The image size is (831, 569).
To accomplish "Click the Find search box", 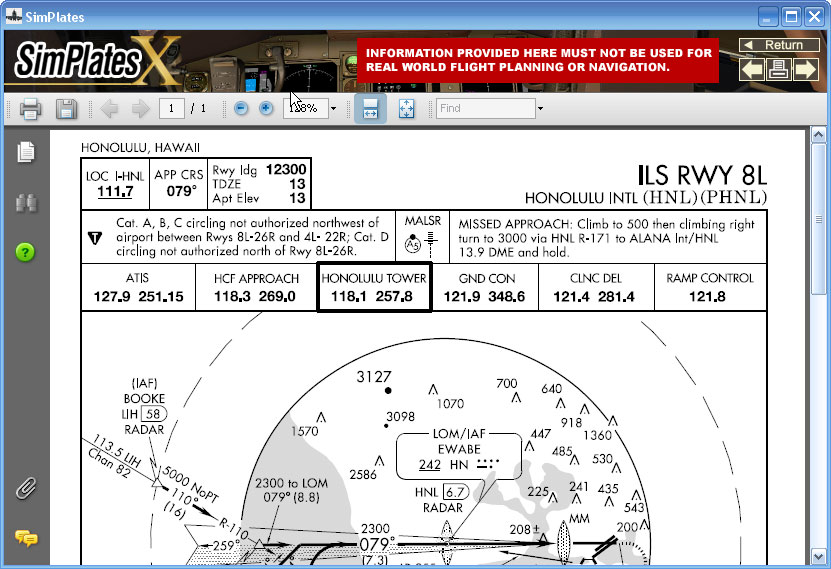I will point(484,109).
